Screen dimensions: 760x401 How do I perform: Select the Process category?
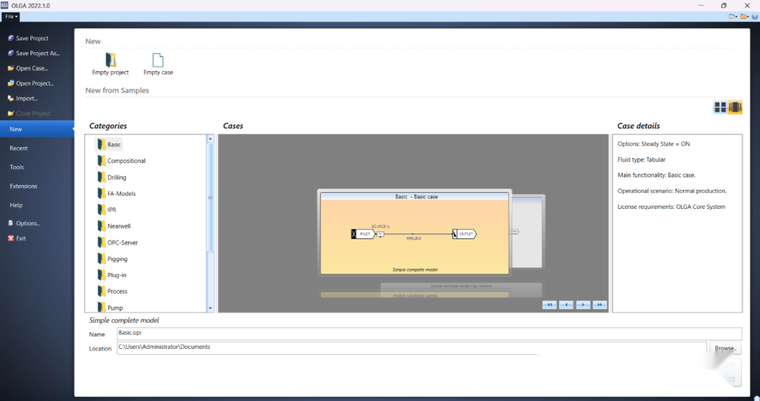(x=112, y=291)
